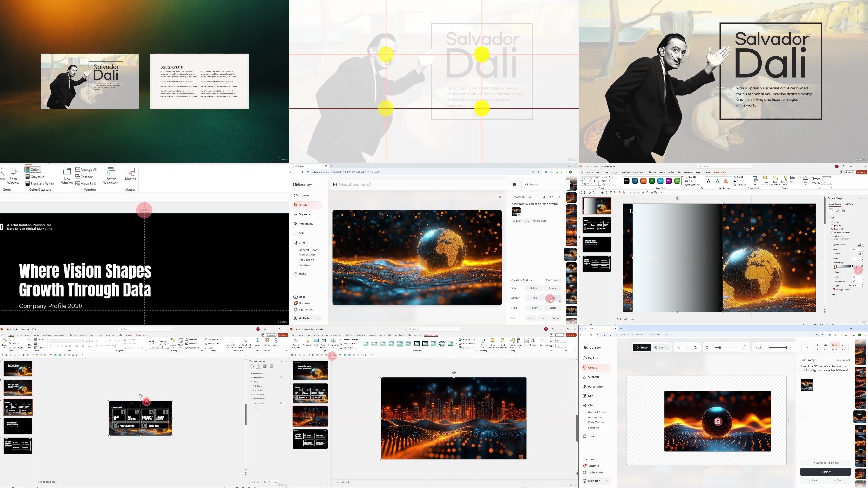Click Open in Full Editor

tap(826, 463)
